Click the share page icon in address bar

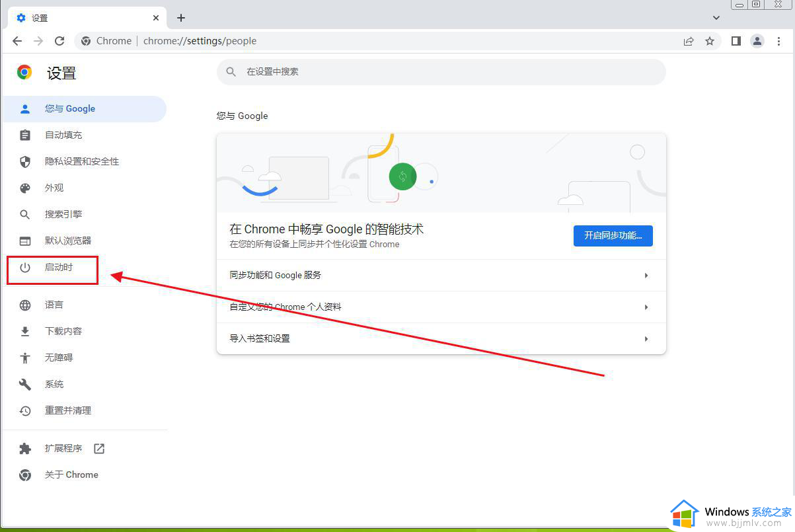[x=689, y=41]
